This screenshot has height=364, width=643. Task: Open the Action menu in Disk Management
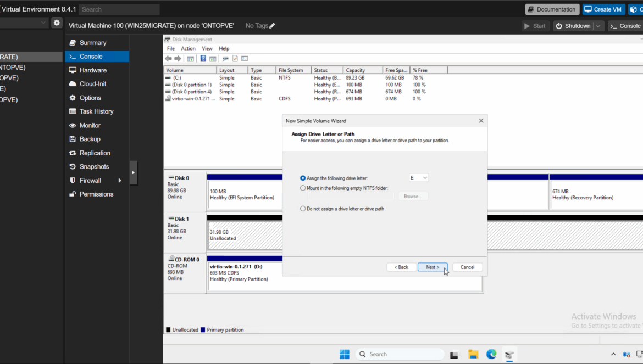(188, 48)
